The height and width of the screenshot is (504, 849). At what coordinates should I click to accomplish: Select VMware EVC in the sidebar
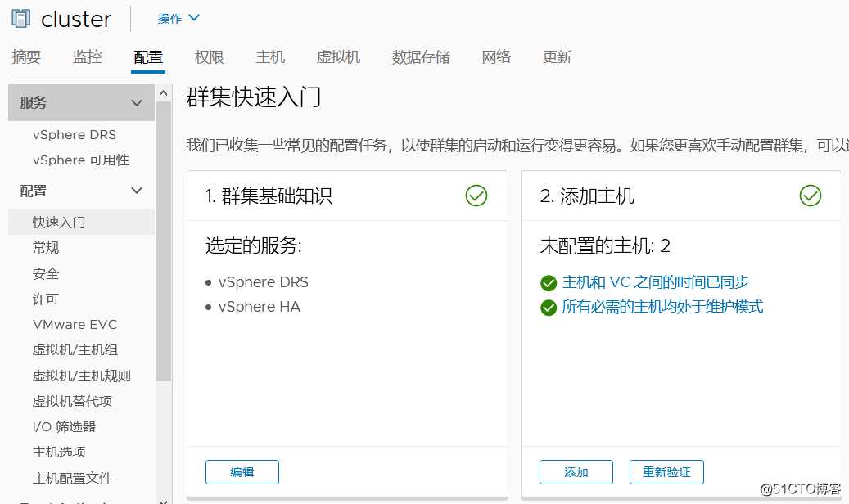click(x=75, y=324)
